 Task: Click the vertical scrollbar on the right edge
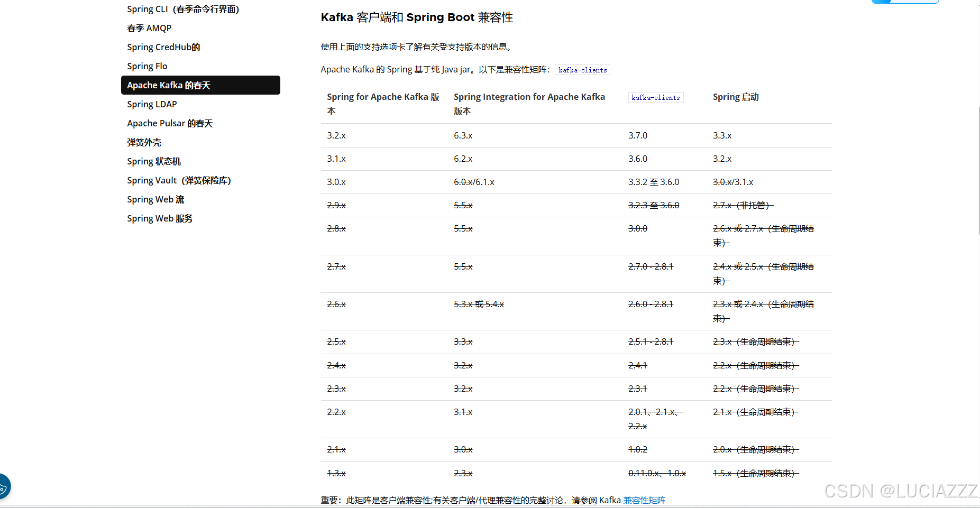(978, 170)
